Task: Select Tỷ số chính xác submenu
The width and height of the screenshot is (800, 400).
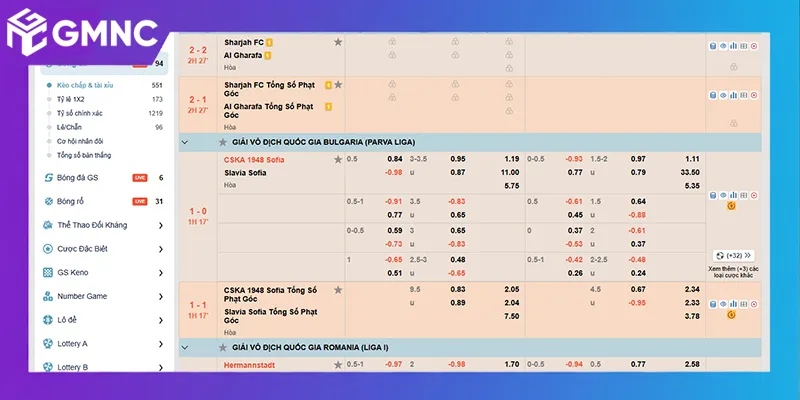Action: (79, 113)
